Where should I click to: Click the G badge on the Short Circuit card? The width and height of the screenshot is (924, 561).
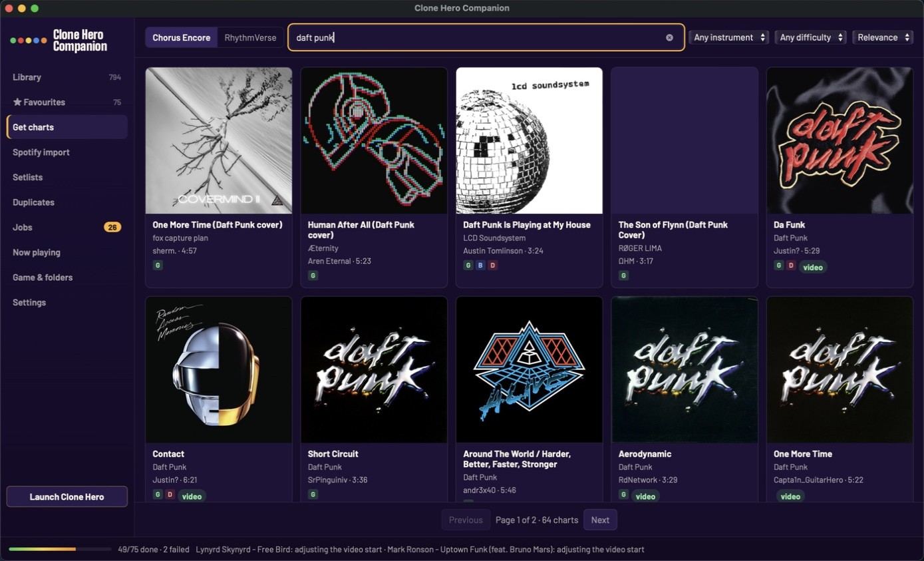coord(313,494)
